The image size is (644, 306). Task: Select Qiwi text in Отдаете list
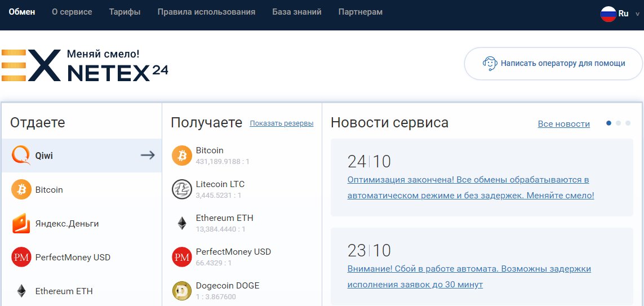click(44, 156)
